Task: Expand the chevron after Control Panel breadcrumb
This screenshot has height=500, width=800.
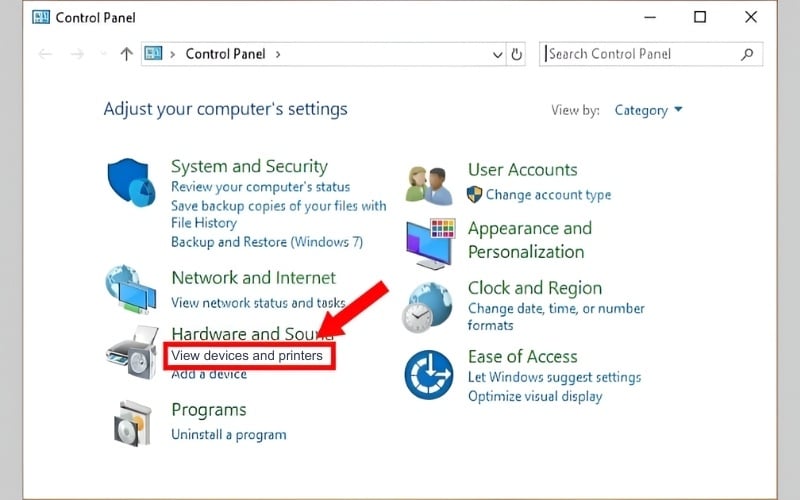Action: pos(277,54)
